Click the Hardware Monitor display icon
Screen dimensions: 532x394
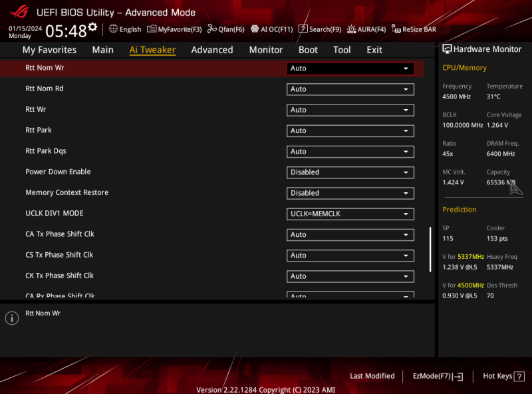click(x=447, y=49)
